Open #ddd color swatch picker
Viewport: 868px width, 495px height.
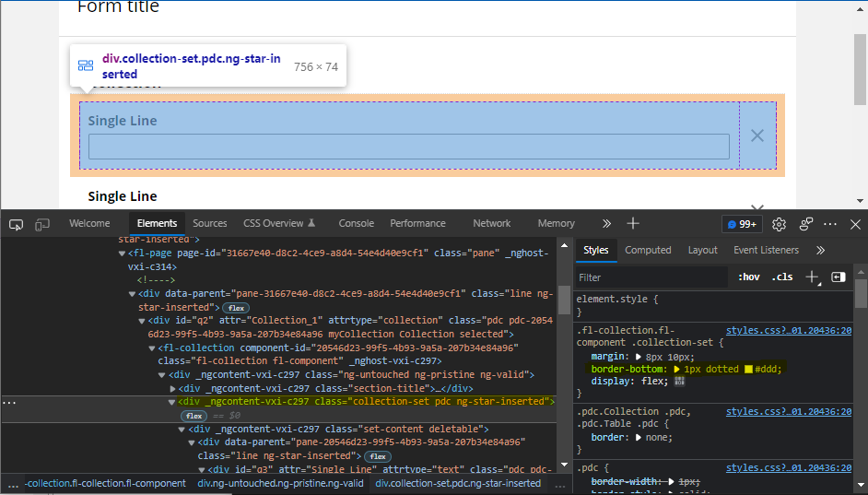tap(748, 370)
